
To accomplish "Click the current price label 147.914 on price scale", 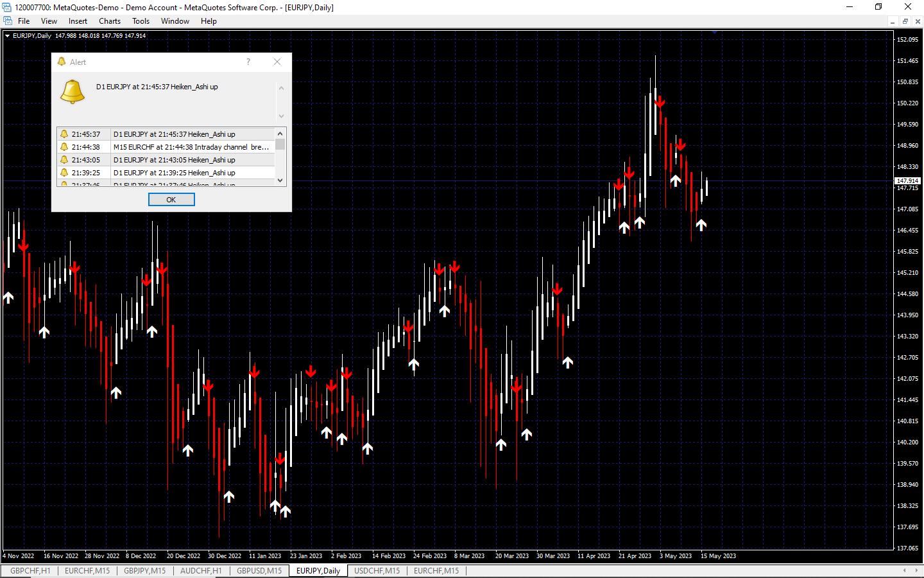I will [907, 181].
